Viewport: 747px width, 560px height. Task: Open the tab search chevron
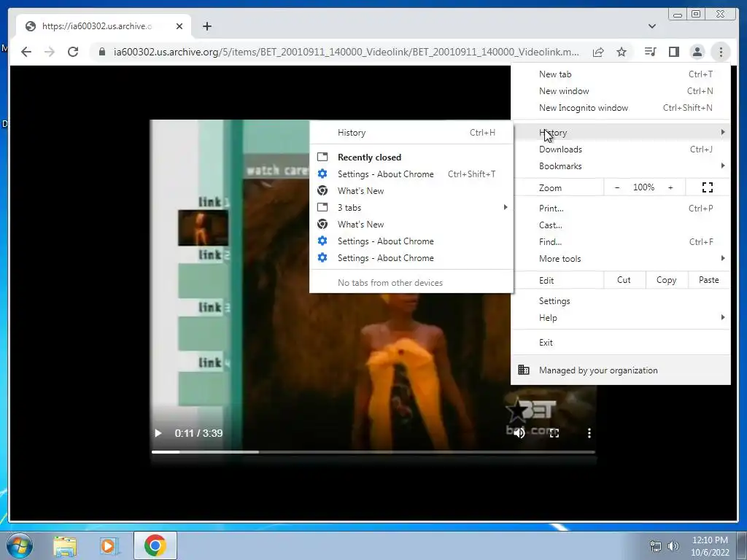click(x=652, y=26)
